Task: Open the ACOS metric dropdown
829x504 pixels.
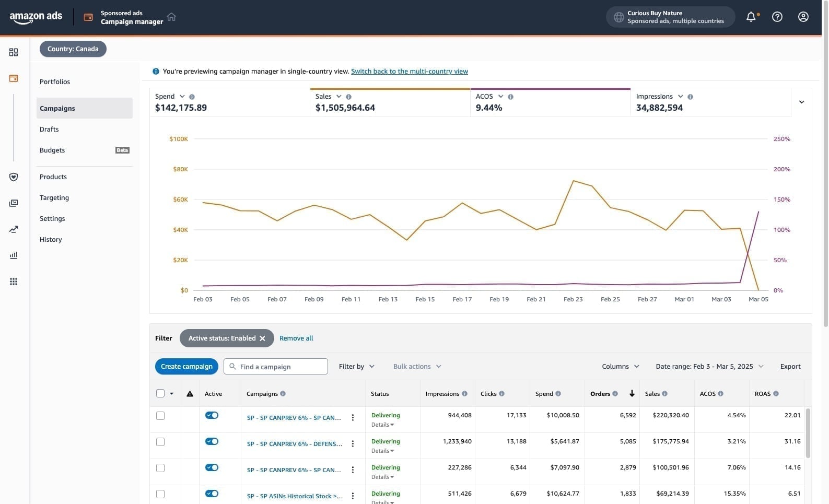Action: click(501, 97)
